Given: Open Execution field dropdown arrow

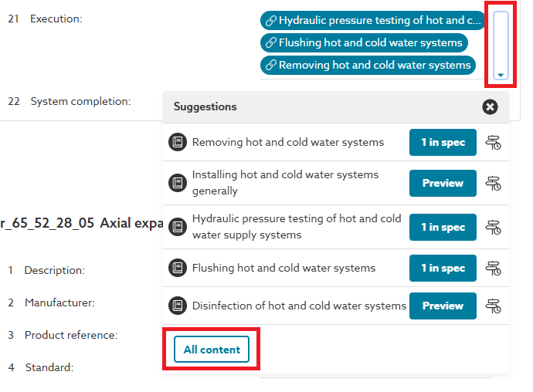Looking at the screenshot, I should 501,75.
